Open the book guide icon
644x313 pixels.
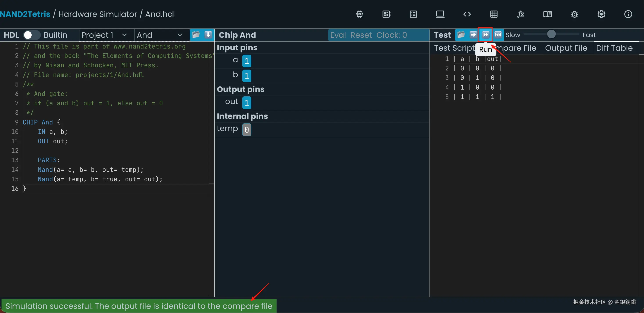(x=547, y=14)
